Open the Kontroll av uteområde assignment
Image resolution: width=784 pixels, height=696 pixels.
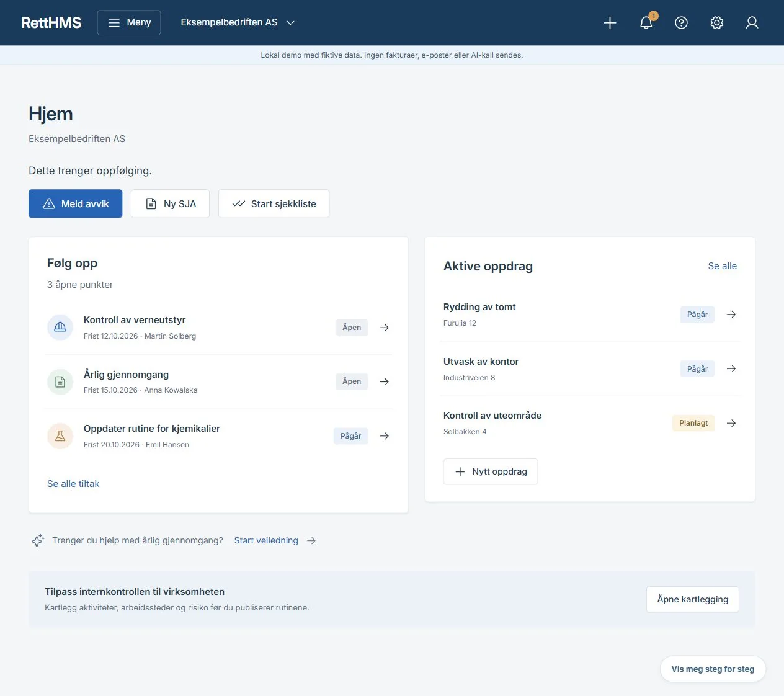(x=492, y=416)
